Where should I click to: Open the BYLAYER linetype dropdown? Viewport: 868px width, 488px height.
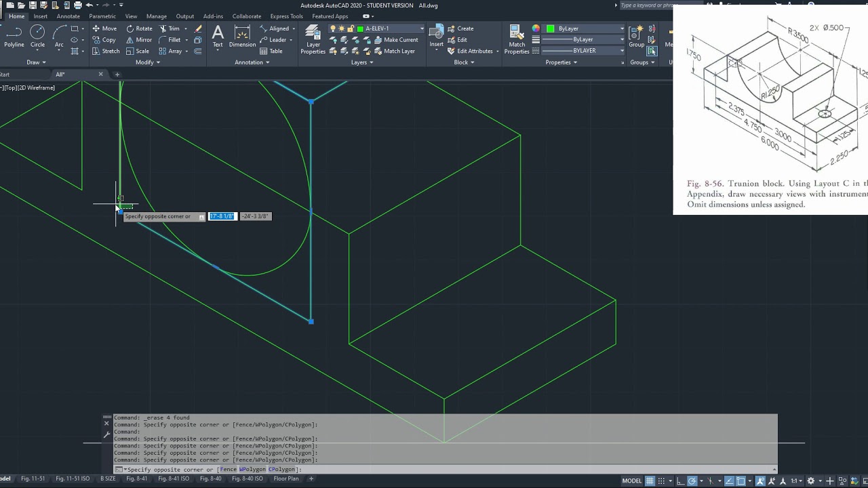[583, 51]
